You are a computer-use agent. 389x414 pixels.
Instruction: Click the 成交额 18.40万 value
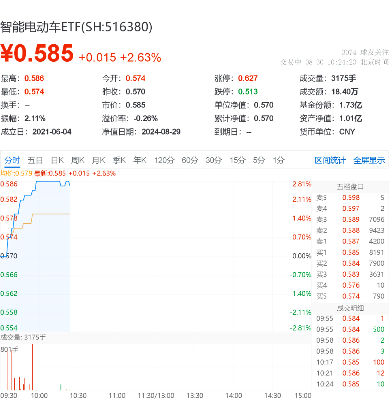point(345,92)
